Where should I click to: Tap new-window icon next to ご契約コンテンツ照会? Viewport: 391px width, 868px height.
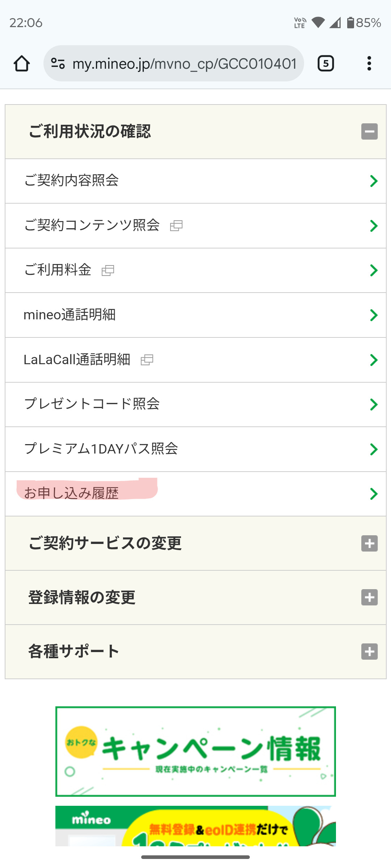click(176, 226)
